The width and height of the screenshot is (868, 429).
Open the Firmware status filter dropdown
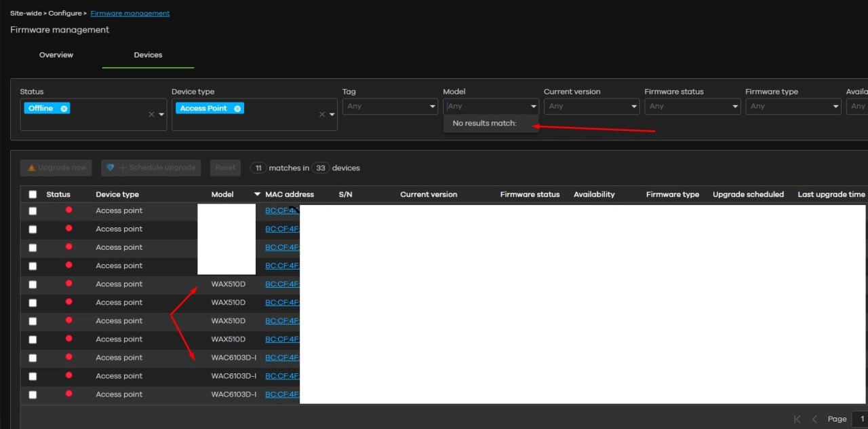(692, 106)
